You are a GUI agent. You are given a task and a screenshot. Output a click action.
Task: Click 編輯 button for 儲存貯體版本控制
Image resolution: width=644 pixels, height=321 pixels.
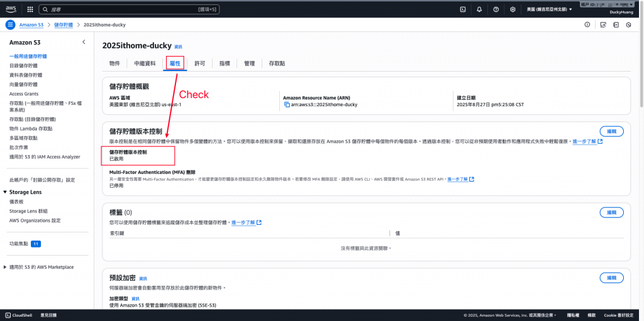click(x=611, y=131)
